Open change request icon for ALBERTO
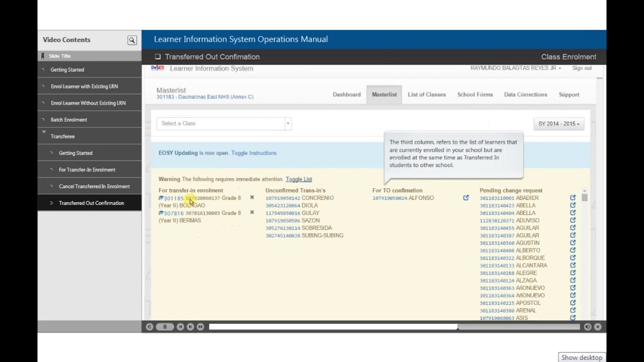The height and width of the screenshot is (362, 644). [x=573, y=250]
